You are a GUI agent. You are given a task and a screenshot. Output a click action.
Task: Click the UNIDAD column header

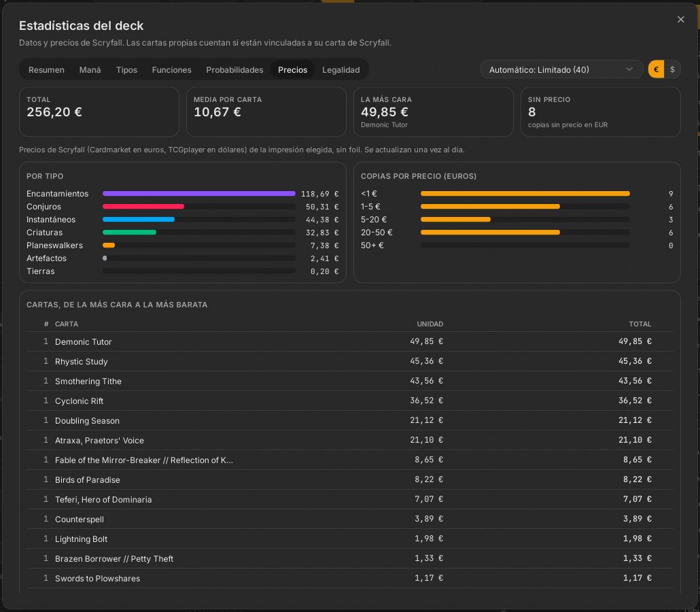pos(430,324)
